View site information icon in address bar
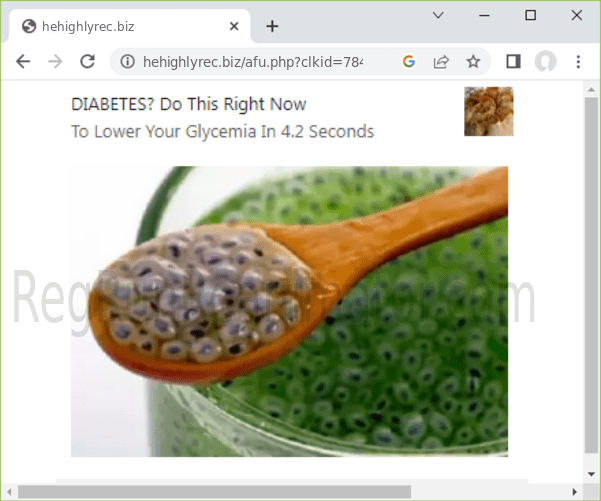The height and width of the screenshot is (501, 601). [x=127, y=61]
